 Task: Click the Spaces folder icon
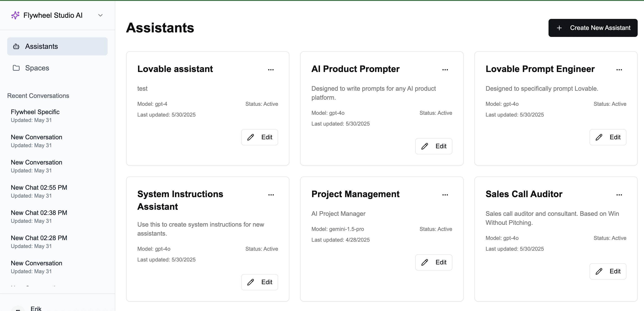click(x=16, y=68)
